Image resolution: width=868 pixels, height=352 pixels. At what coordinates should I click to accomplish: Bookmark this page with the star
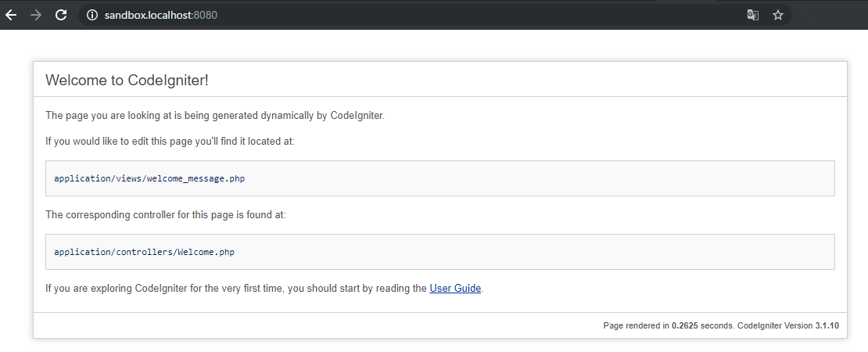[778, 15]
